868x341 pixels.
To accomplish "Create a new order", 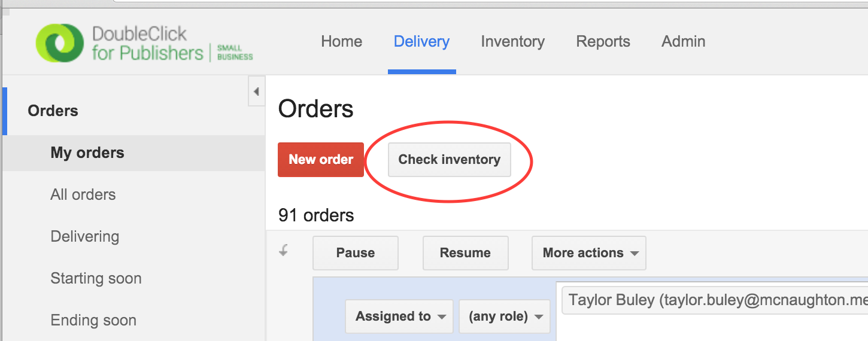I will [321, 160].
